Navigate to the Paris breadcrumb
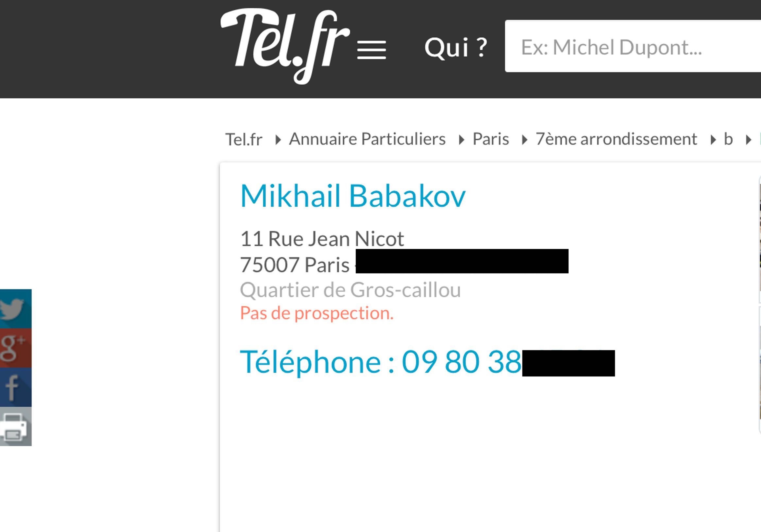Viewport: 761px width, 532px height. pyautogui.click(x=490, y=139)
